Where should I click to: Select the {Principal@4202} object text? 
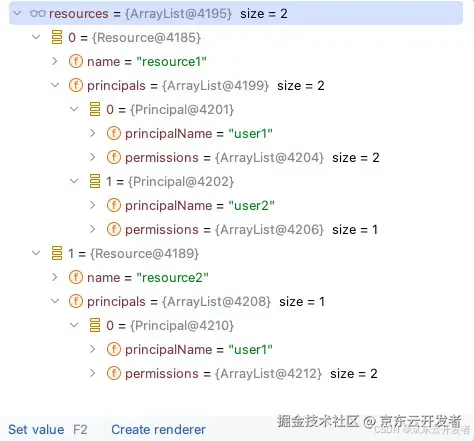click(x=181, y=182)
